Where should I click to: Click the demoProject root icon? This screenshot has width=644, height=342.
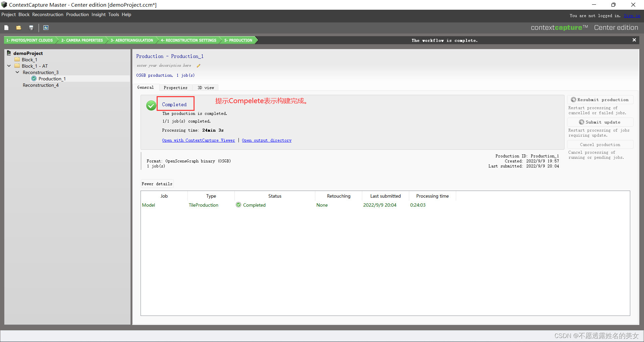tap(9, 53)
